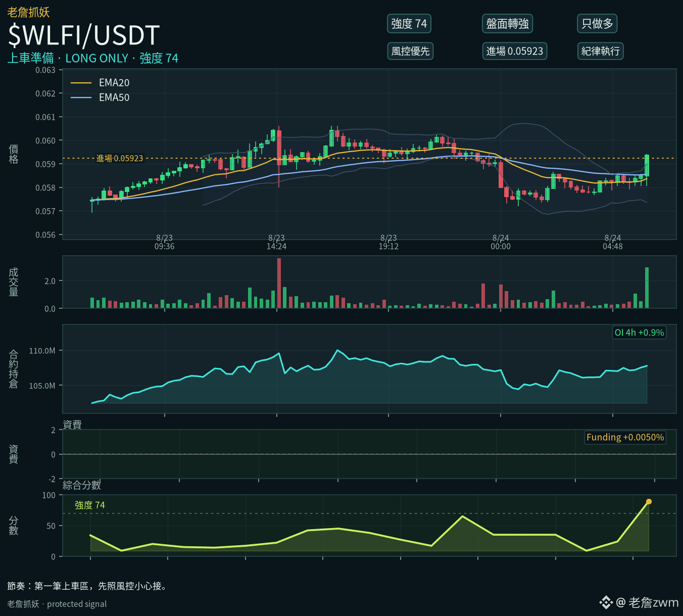Click the $WLFI/USDT title
The image size is (683, 616).
click(x=84, y=35)
